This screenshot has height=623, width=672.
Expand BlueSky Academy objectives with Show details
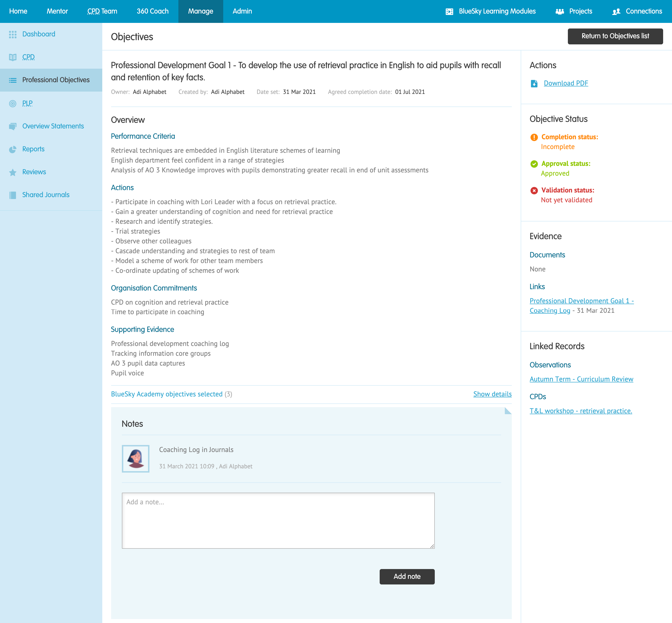point(492,394)
